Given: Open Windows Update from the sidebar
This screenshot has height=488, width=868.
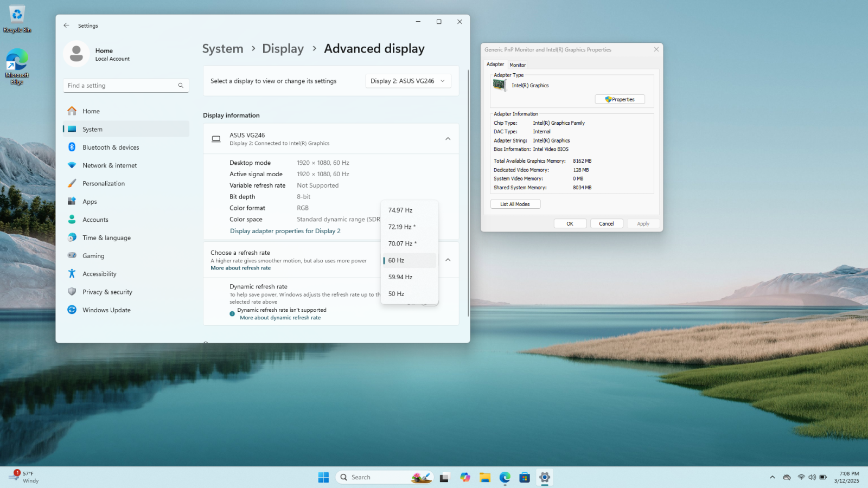Looking at the screenshot, I should click(106, 310).
